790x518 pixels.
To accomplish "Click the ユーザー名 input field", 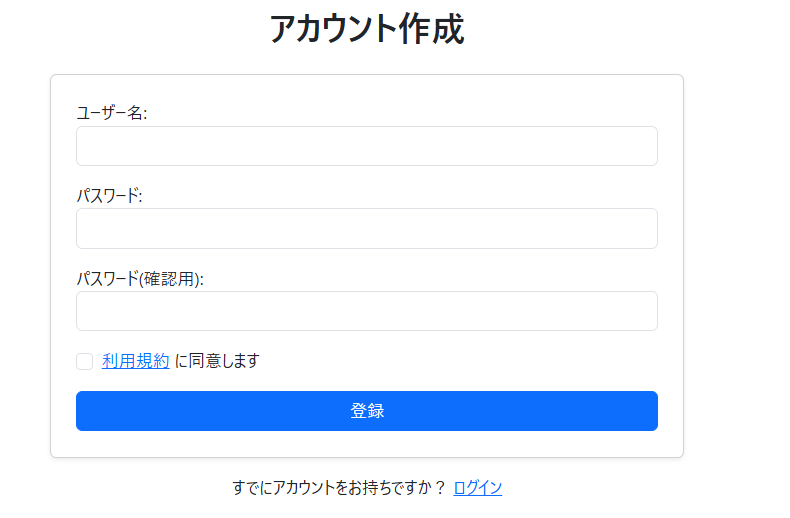I will tap(366, 146).
